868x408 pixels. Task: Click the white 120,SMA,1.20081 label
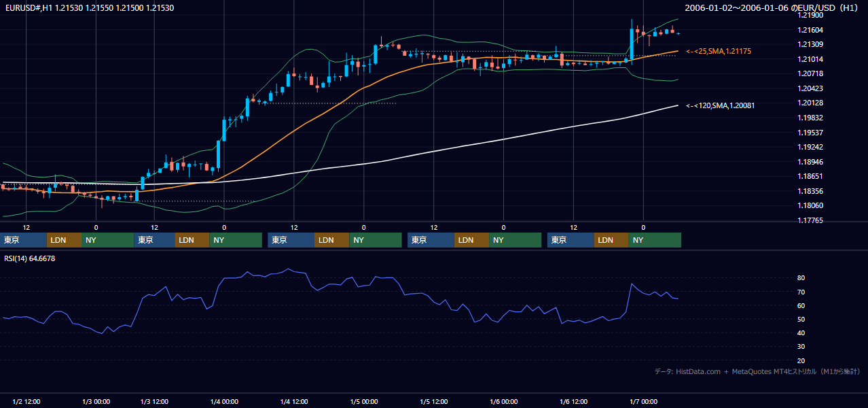[x=721, y=105]
